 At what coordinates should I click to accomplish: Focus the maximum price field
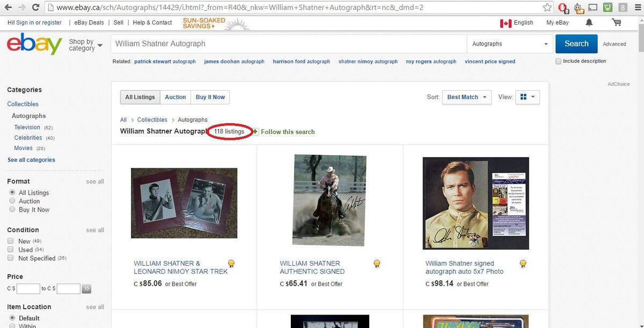tap(69, 289)
